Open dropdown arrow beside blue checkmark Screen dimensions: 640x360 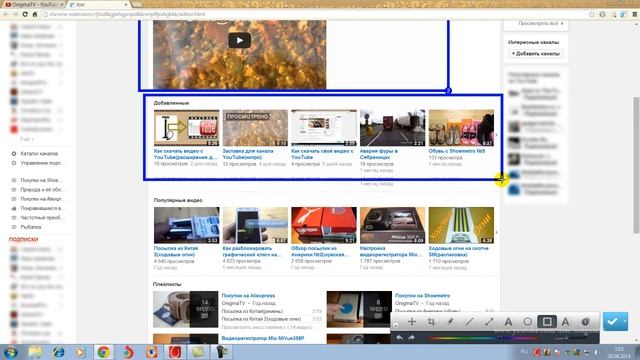click(x=624, y=322)
